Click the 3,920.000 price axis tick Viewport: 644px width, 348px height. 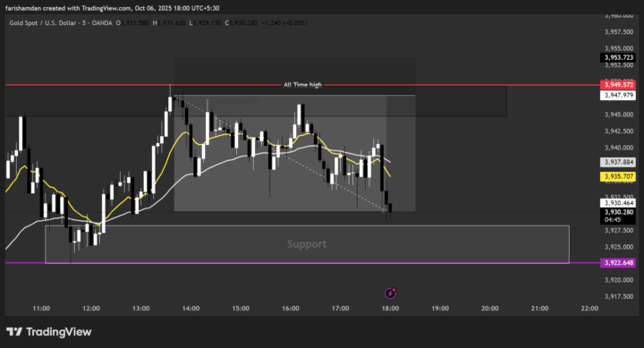[619, 280]
